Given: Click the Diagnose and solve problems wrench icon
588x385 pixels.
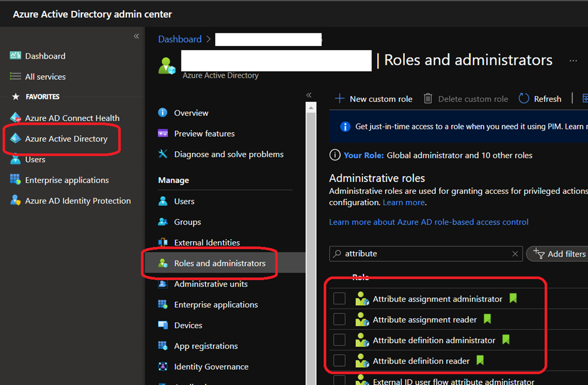Looking at the screenshot, I should [x=163, y=154].
